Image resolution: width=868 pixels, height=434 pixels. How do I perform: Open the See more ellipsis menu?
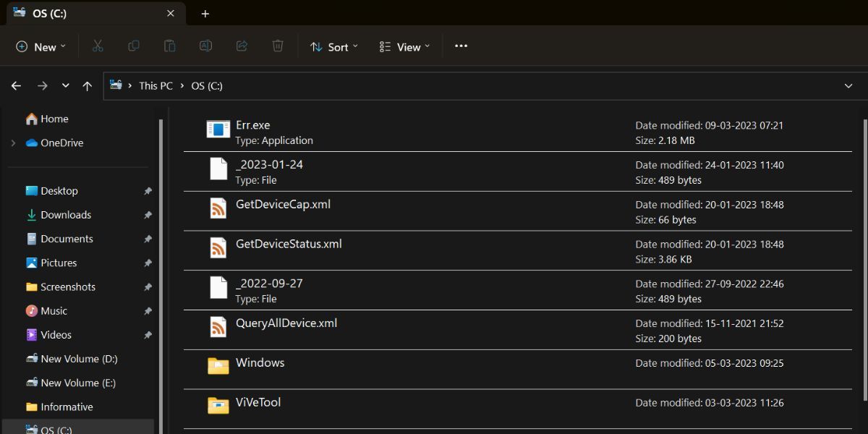pyautogui.click(x=461, y=46)
